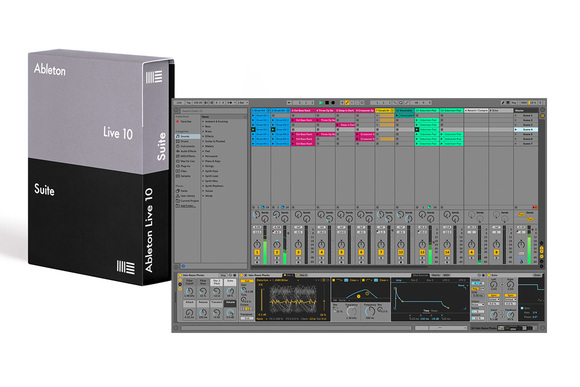Toggle the track 5 activator button

tap(341, 252)
